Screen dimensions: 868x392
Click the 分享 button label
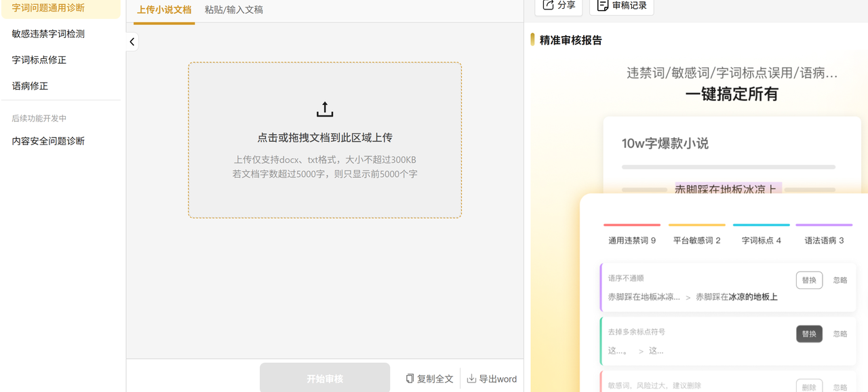click(x=566, y=5)
